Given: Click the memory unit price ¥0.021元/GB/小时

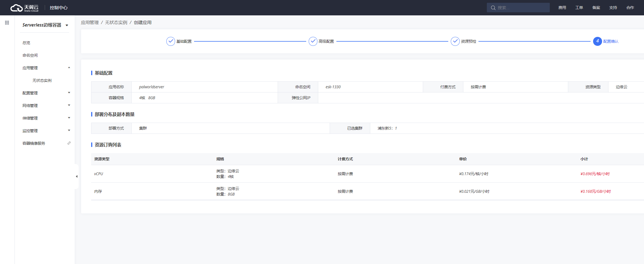Looking at the screenshot, I should 474,191.
